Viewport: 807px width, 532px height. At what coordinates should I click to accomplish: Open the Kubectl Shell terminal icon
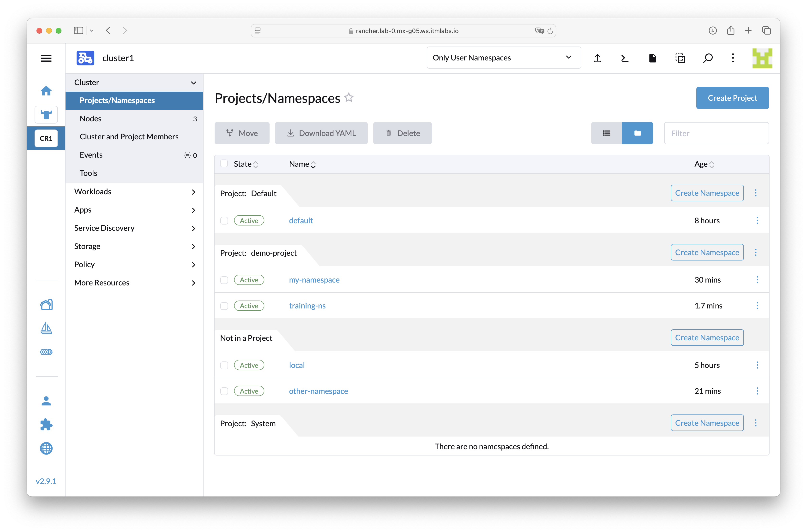(625, 58)
